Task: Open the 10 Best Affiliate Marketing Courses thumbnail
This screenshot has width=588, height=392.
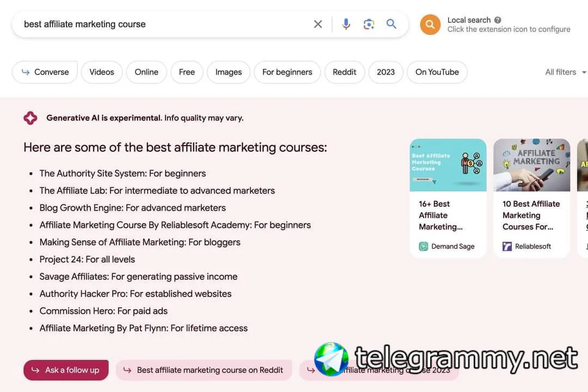Action: click(532, 165)
